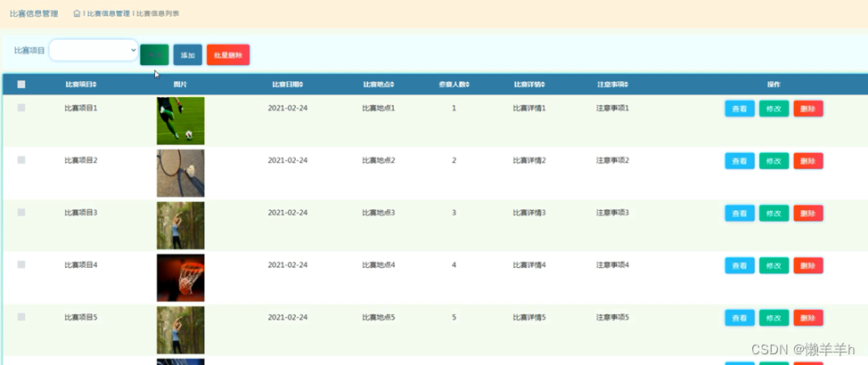
Task: Click the 添加 button
Action: click(x=188, y=55)
